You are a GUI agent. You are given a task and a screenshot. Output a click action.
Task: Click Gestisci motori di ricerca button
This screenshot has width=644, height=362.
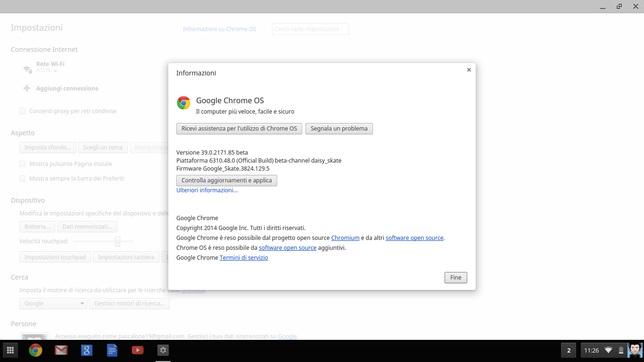tap(129, 304)
